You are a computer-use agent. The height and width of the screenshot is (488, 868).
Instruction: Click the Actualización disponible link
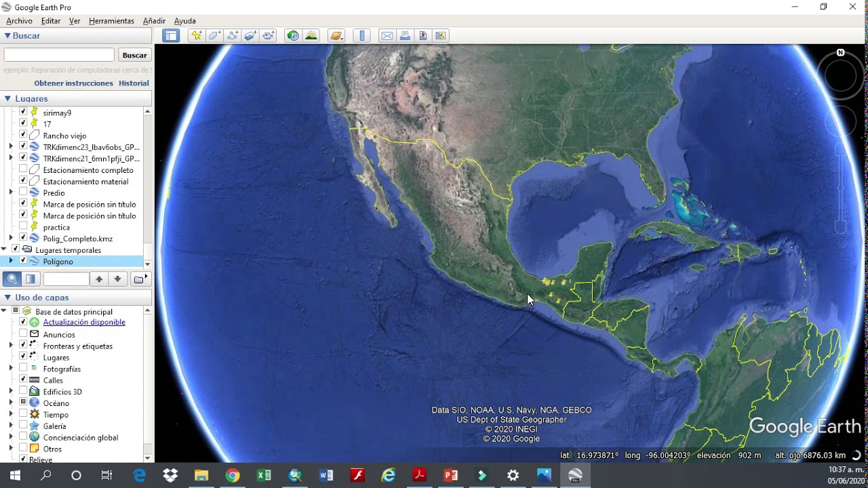(84, 322)
